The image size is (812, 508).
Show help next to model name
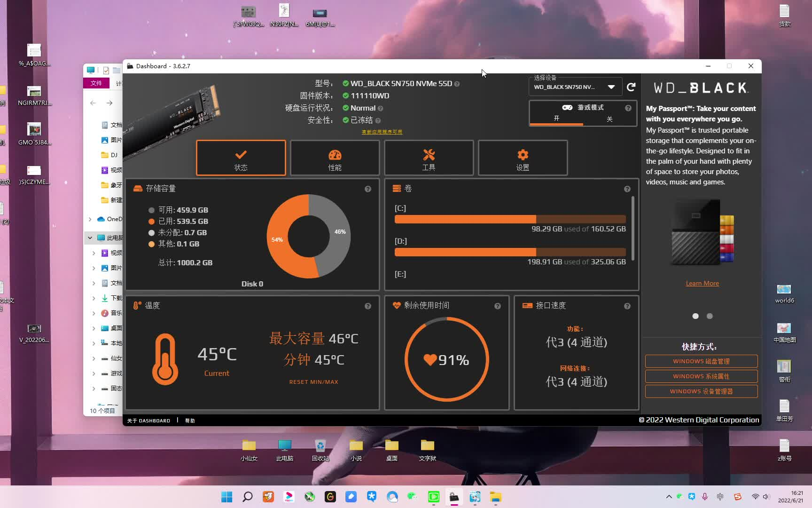click(x=457, y=84)
